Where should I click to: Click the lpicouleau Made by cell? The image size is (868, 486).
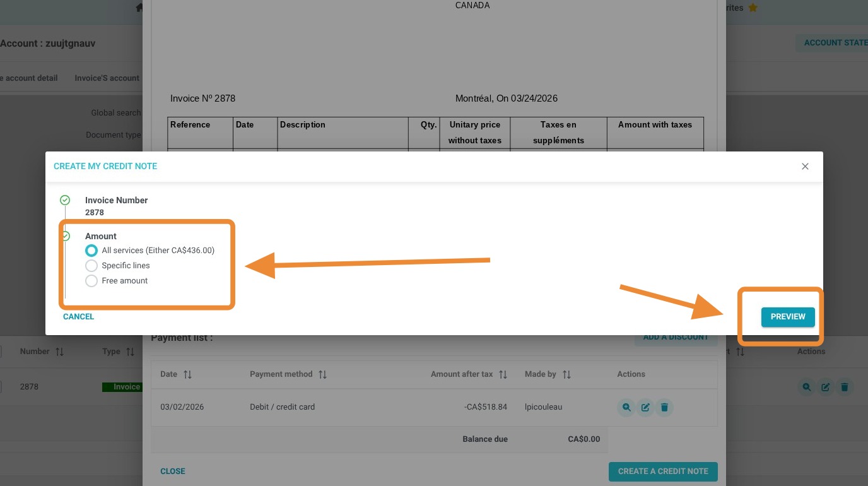pos(543,407)
